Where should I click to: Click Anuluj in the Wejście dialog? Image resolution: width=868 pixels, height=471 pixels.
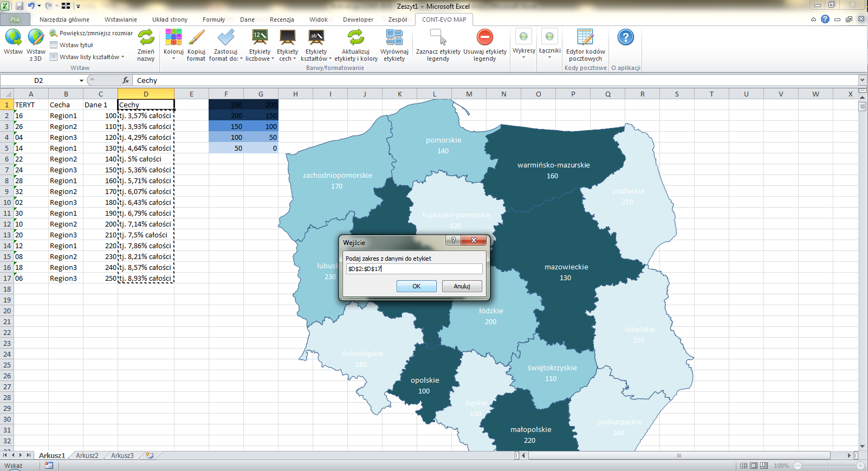pos(462,286)
